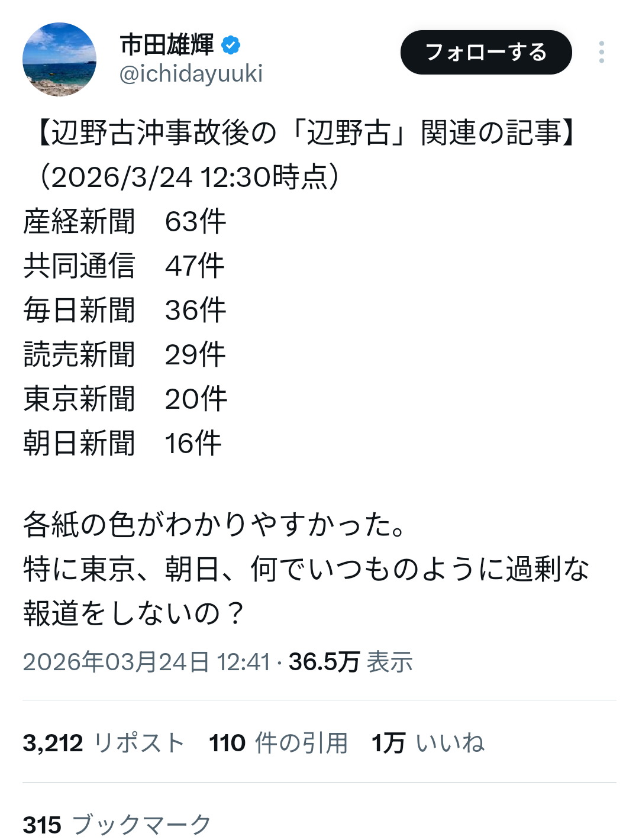Click the blue verified badge icon
The height and width of the screenshot is (840, 639).
click(x=231, y=44)
